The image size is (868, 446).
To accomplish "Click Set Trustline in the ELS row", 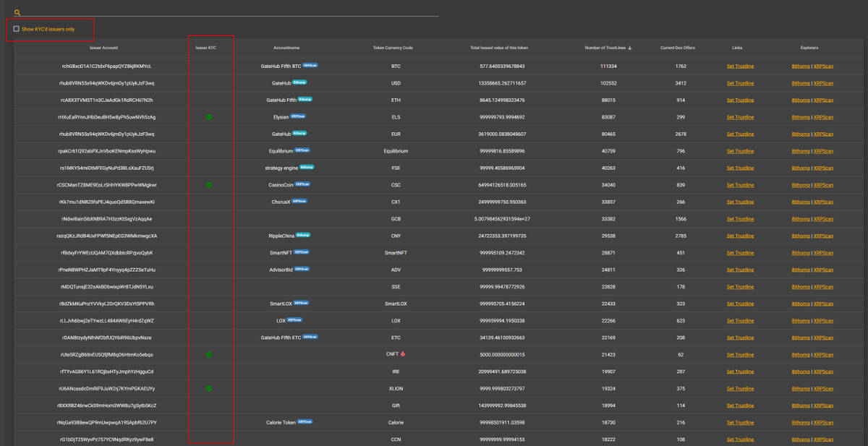I will [x=740, y=117].
